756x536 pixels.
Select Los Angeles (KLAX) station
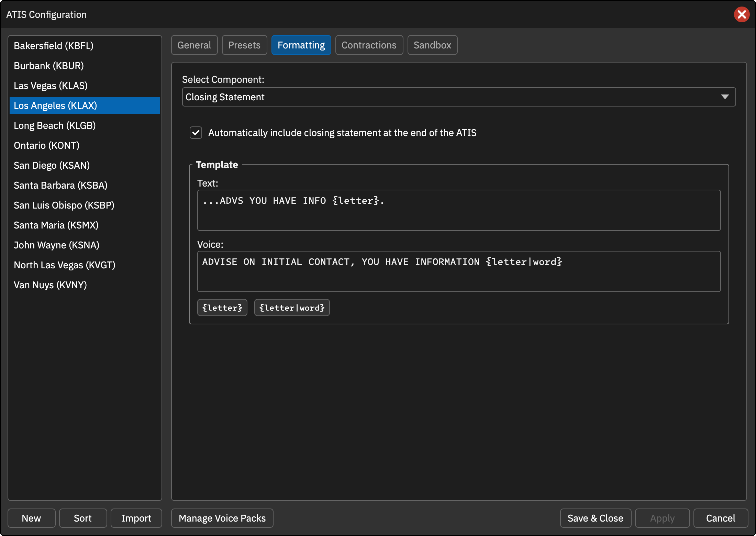[x=85, y=105]
